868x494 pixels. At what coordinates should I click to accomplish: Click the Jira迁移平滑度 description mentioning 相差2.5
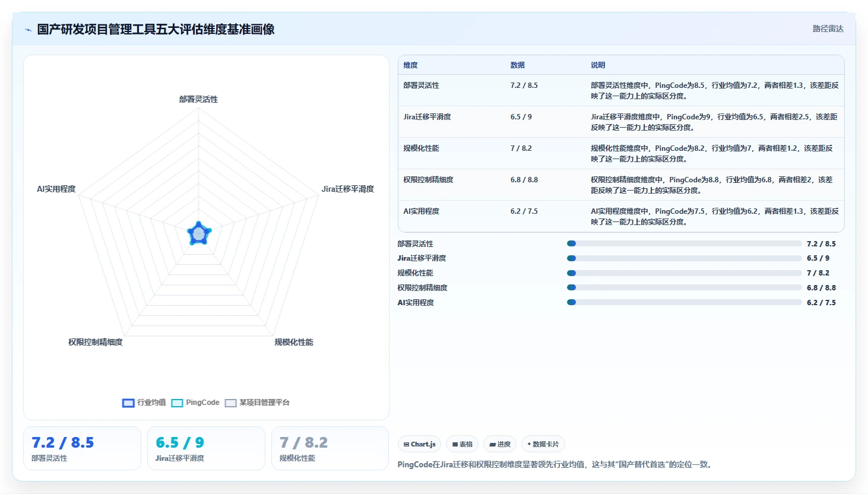click(714, 122)
